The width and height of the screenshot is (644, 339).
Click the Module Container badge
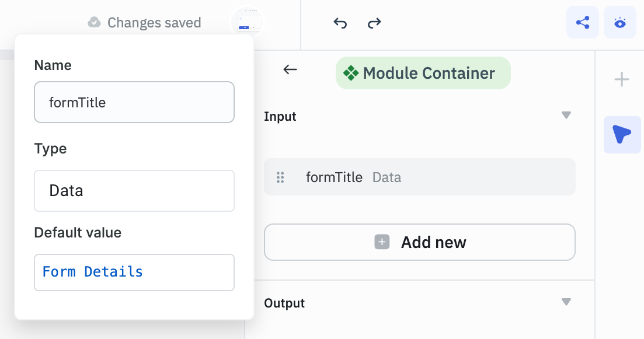click(423, 73)
